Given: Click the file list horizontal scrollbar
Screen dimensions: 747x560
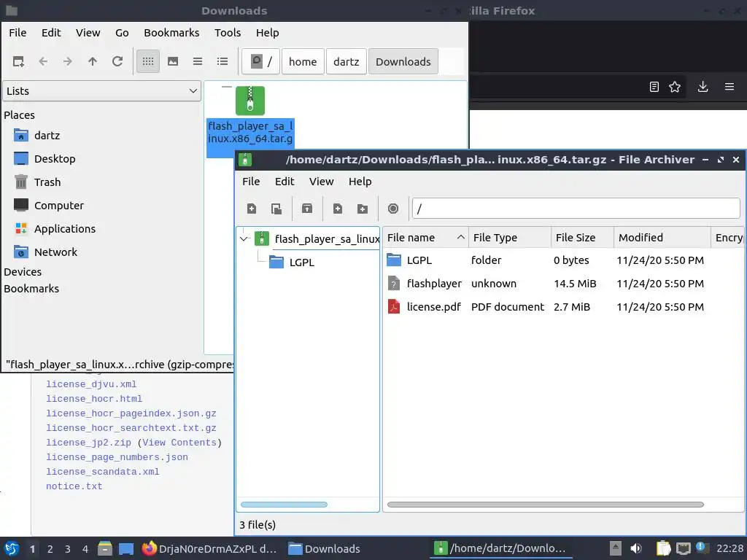Looking at the screenshot, I should coord(546,505).
